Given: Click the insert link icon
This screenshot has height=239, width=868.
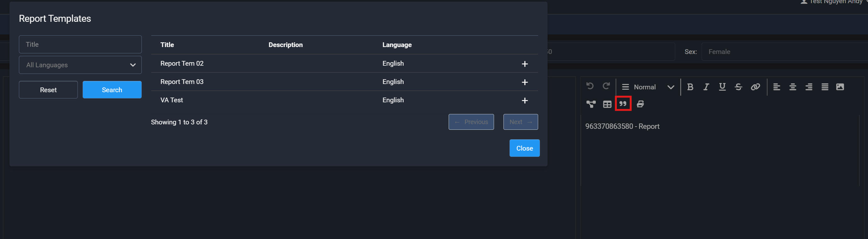Looking at the screenshot, I should pyautogui.click(x=755, y=87).
